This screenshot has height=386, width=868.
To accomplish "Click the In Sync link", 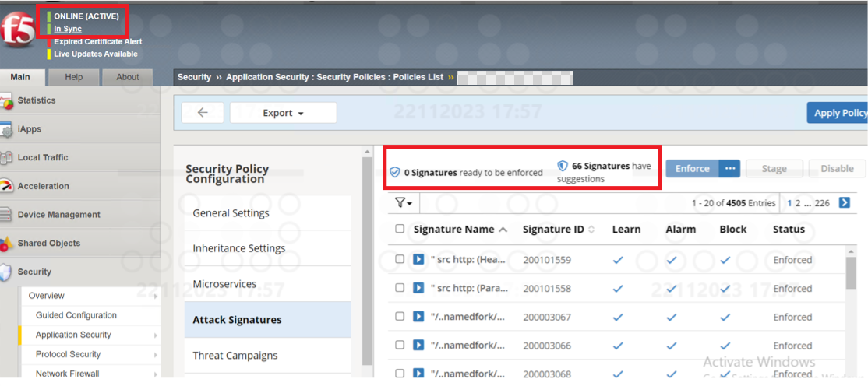I will (x=68, y=29).
